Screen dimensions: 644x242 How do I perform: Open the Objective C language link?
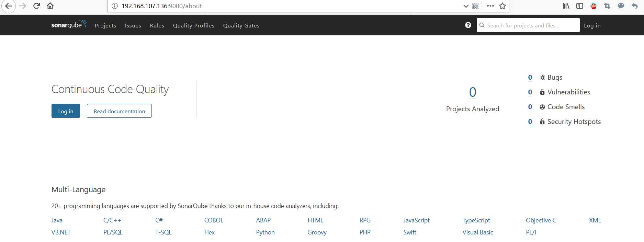541,220
